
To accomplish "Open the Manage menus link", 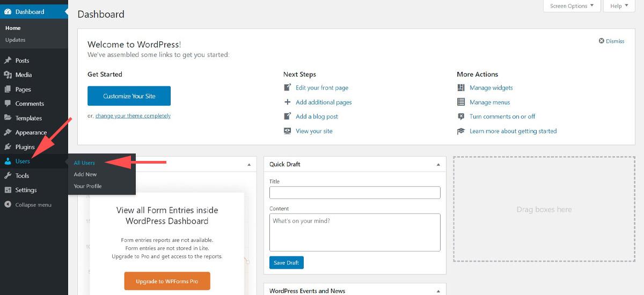I will coord(489,102).
